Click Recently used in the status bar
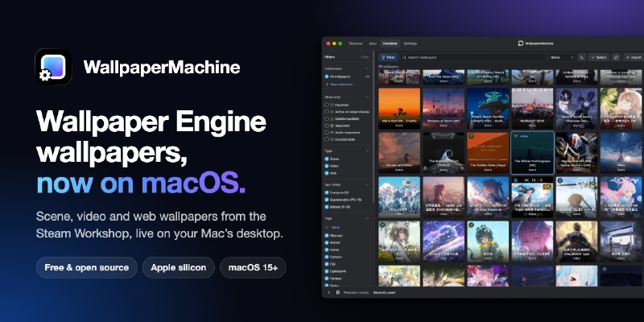The width and height of the screenshot is (644, 322). tap(384, 292)
